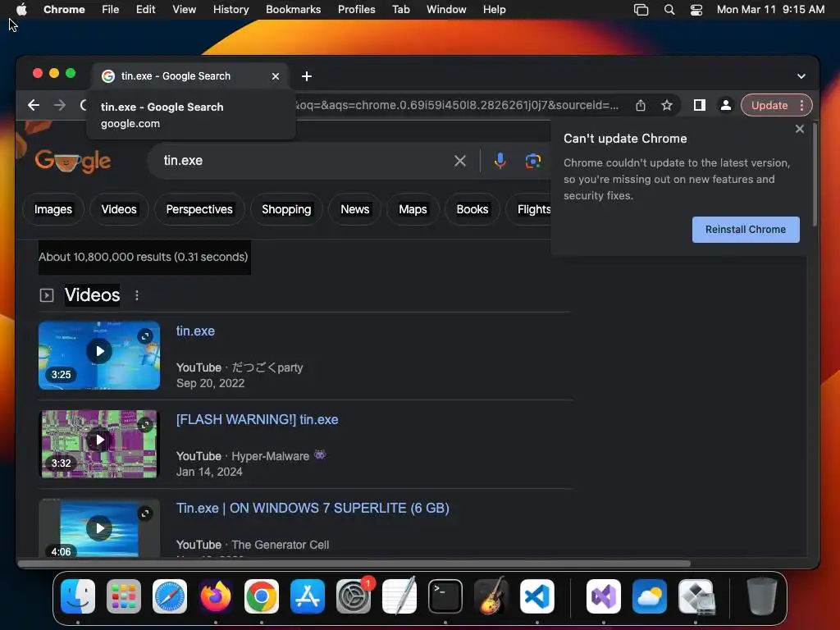Filter results by News
840x630 pixels.
click(x=354, y=209)
